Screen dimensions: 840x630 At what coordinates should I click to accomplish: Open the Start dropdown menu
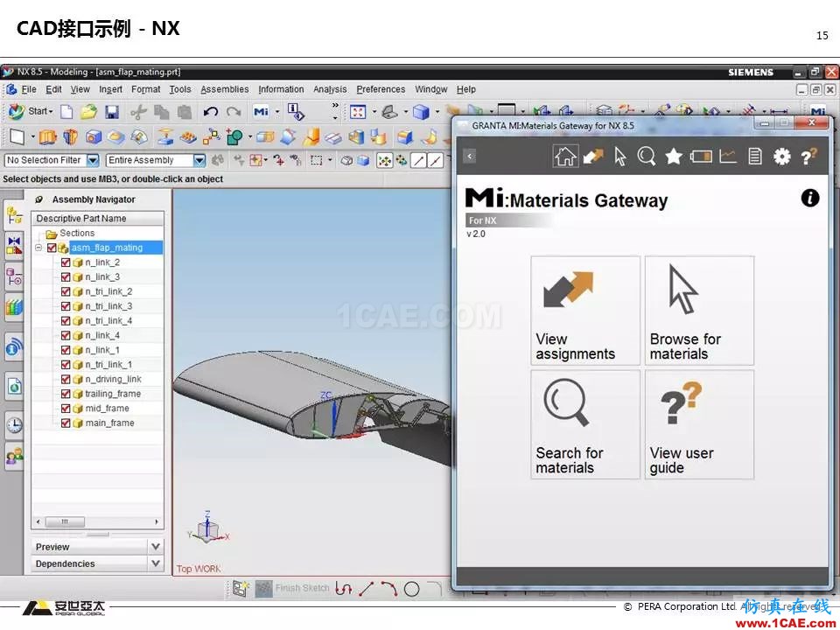31,111
